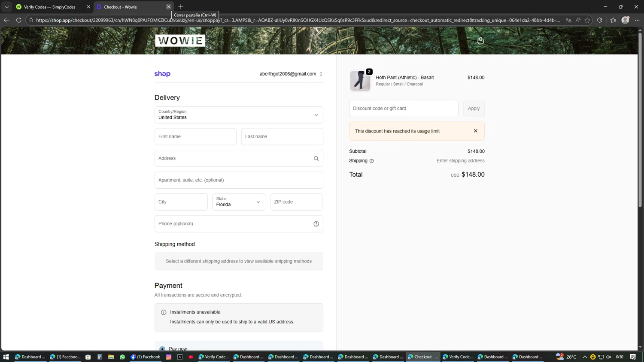
Task: Click the muted volume tray icon
Action: point(609,357)
